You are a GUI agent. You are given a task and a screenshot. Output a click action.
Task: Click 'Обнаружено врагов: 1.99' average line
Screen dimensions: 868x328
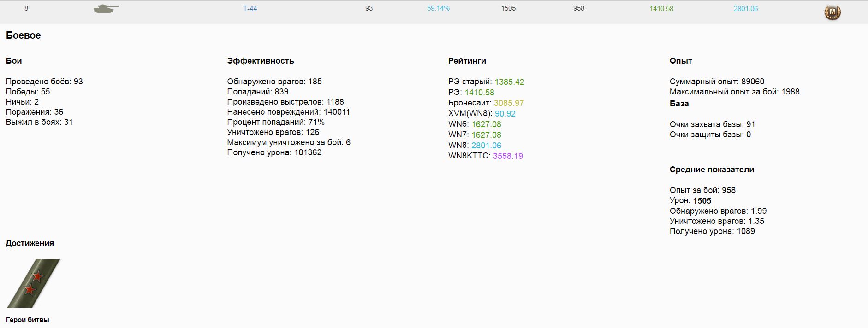pyautogui.click(x=718, y=211)
